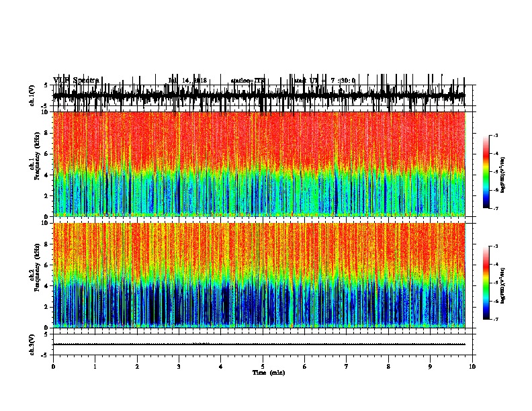
Task: Click the ch.2 color bar log(PSD) unit label
Action: click(503, 286)
